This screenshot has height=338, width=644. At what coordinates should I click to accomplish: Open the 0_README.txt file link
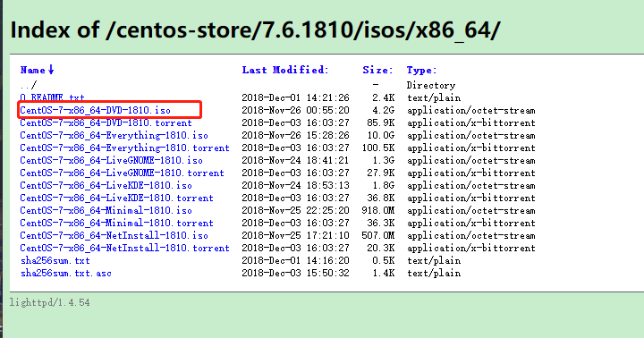(x=52, y=97)
